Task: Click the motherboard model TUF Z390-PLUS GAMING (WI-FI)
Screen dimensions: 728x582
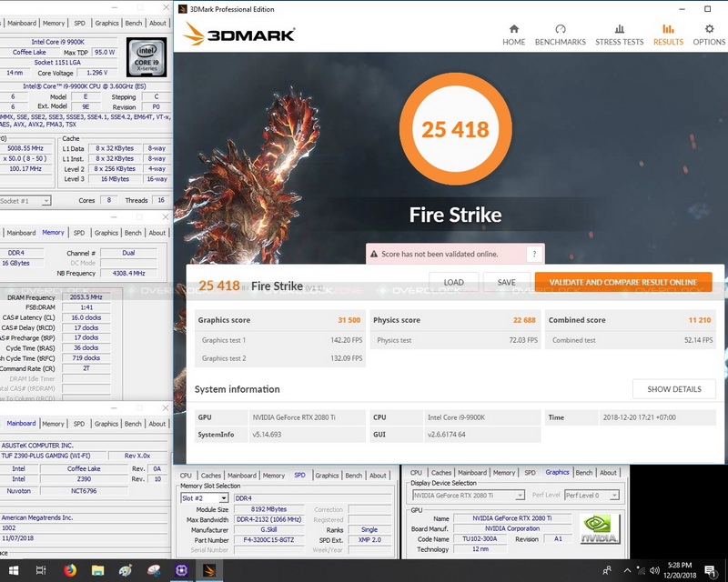Action: click(53, 456)
